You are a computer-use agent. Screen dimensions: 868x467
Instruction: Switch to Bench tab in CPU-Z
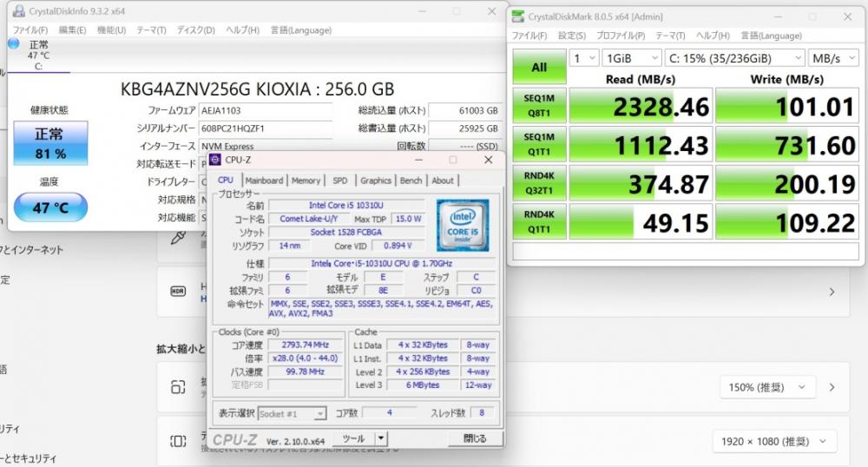[411, 181]
